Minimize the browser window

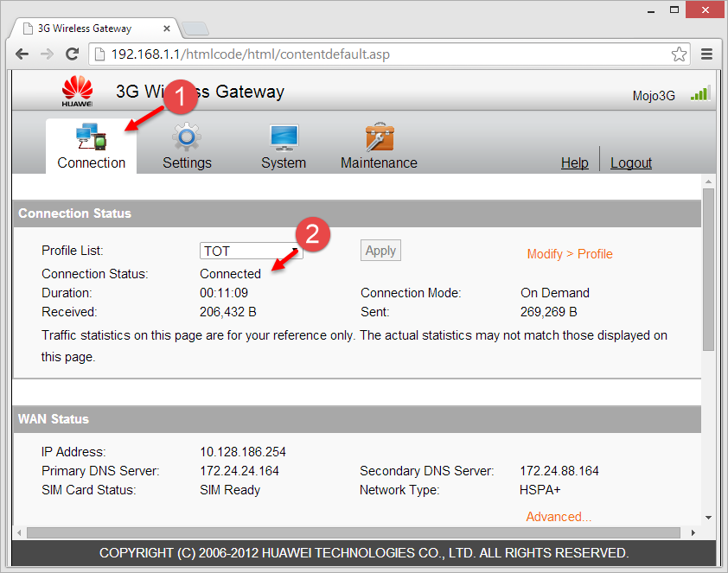[651, 10]
